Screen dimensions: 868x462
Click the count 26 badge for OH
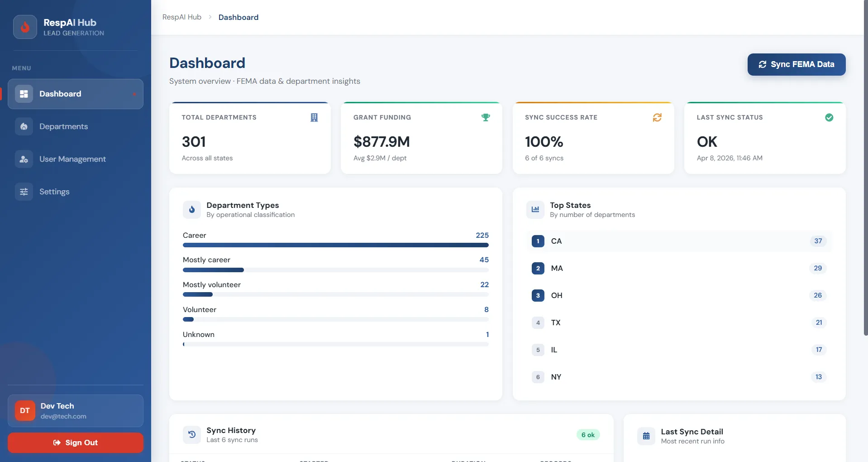pos(818,295)
